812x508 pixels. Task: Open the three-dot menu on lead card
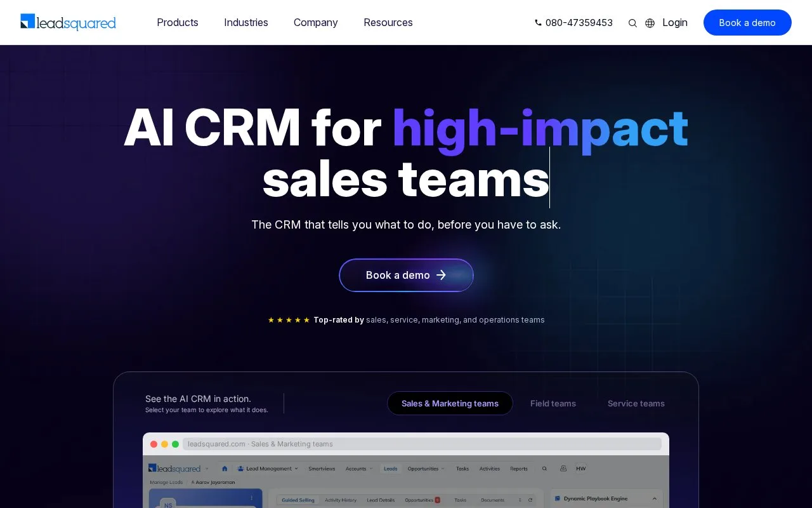[x=252, y=498]
